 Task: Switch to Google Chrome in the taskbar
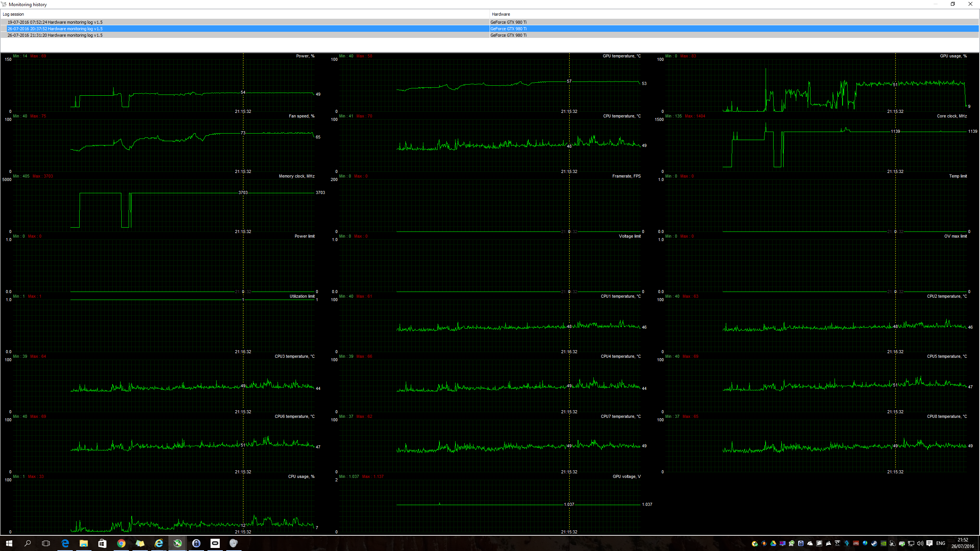121,543
